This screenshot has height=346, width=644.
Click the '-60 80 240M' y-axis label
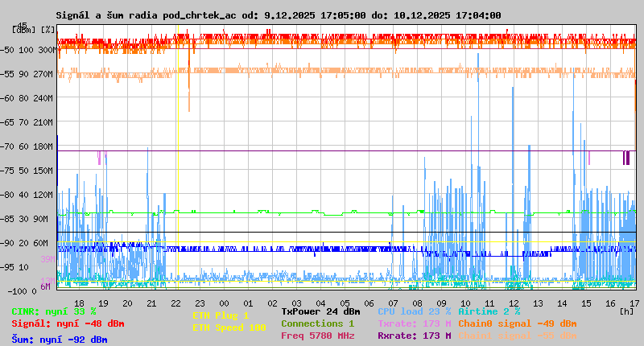tap(28, 98)
